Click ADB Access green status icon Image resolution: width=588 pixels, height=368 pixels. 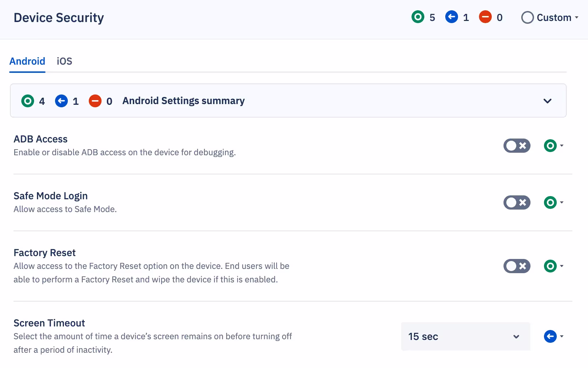point(550,146)
